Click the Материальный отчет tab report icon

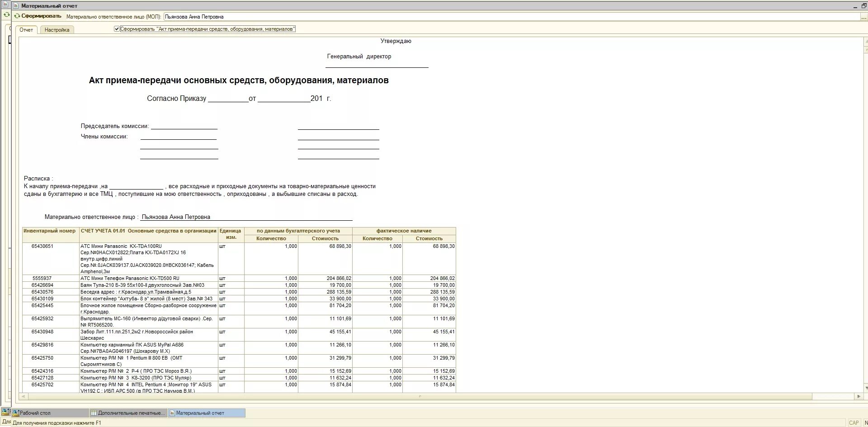click(172, 413)
